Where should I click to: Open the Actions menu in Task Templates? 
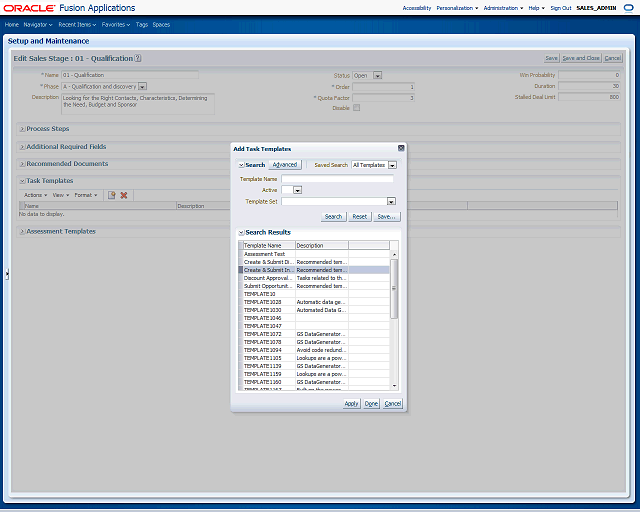point(36,195)
